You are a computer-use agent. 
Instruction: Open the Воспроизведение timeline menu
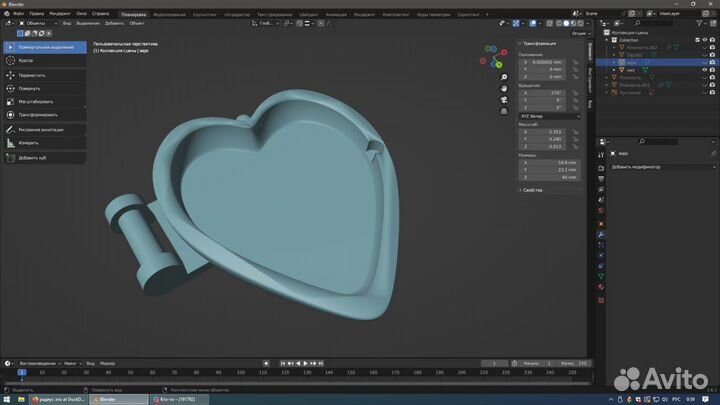pos(39,364)
